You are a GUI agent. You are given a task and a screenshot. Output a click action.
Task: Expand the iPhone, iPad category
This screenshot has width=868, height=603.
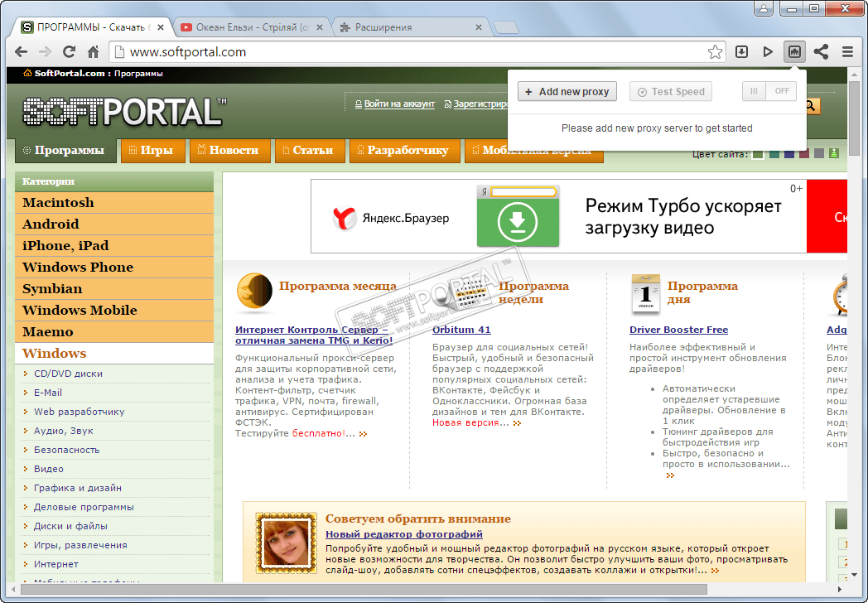point(114,246)
